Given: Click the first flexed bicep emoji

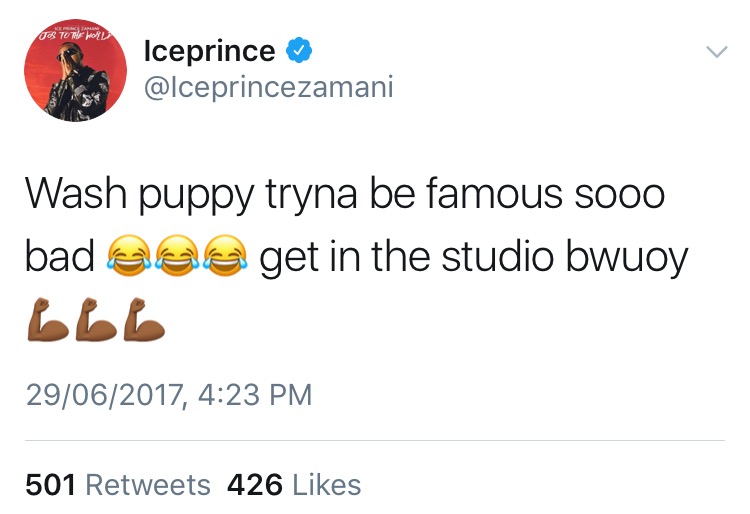Looking at the screenshot, I should point(48,319).
